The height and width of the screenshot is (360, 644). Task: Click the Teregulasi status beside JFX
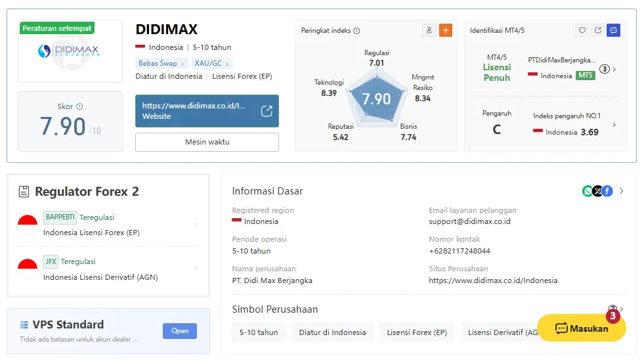[x=78, y=261]
